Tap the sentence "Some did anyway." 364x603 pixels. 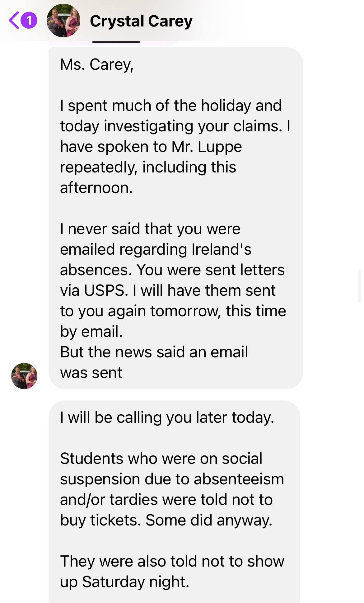pyautogui.click(x=209, y=520)
